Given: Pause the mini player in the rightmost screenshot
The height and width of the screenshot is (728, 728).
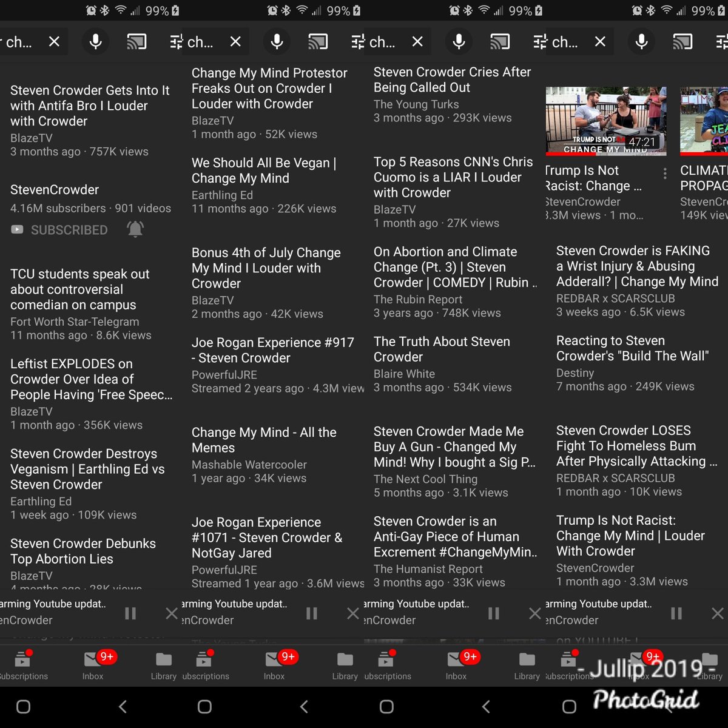Looking at the screenshot, I should point(676,613).
